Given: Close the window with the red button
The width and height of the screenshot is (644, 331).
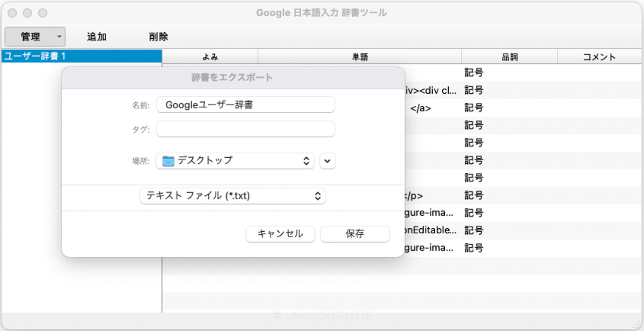Looking at the screenshot, I should coord(13,13).
